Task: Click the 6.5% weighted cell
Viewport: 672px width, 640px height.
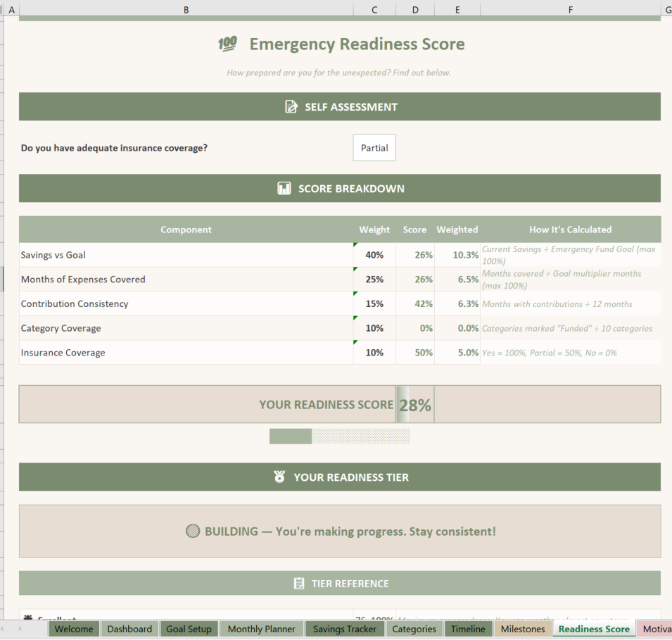Action: (457, 280)
